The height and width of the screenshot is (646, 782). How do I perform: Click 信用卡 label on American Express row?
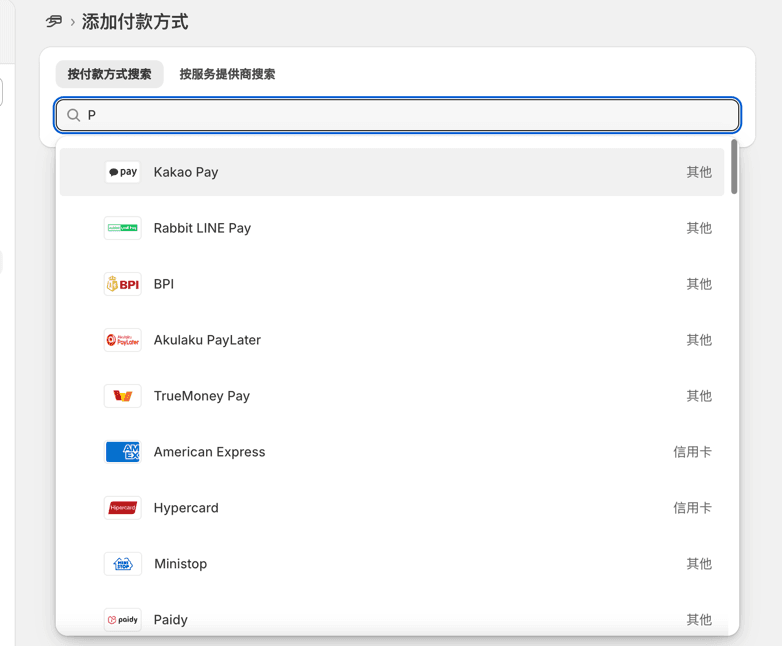click(x=692, y=451)
